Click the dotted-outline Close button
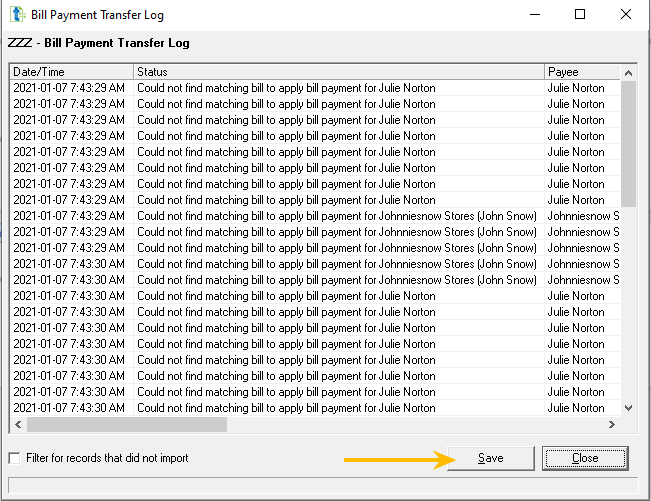This screenshot has width=651, height=501. (585, 458)
